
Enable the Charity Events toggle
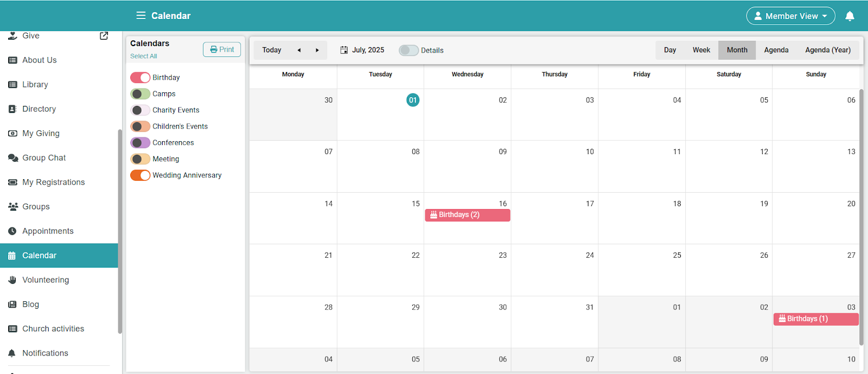coord(140,110)
